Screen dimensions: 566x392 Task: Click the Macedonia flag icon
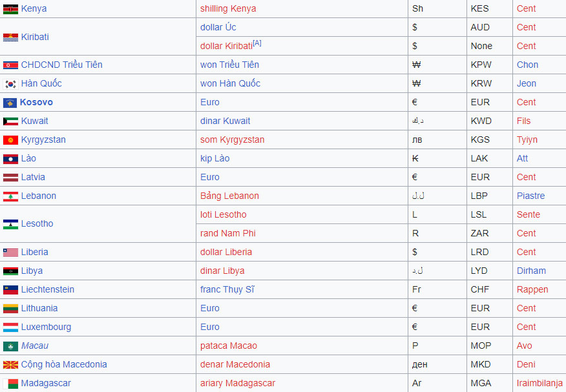(x=10, y=365)
